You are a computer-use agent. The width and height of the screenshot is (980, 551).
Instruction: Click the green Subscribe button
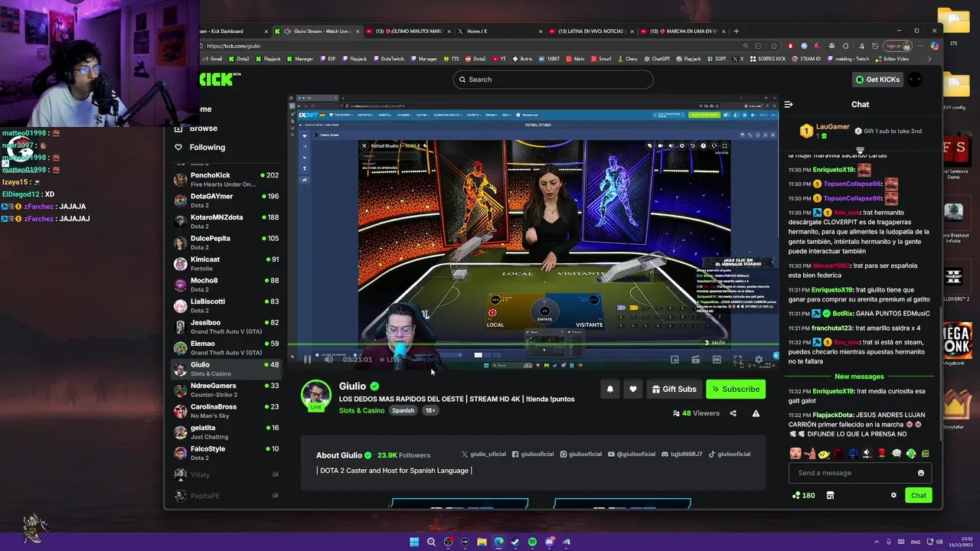click(x=736, y=389)
